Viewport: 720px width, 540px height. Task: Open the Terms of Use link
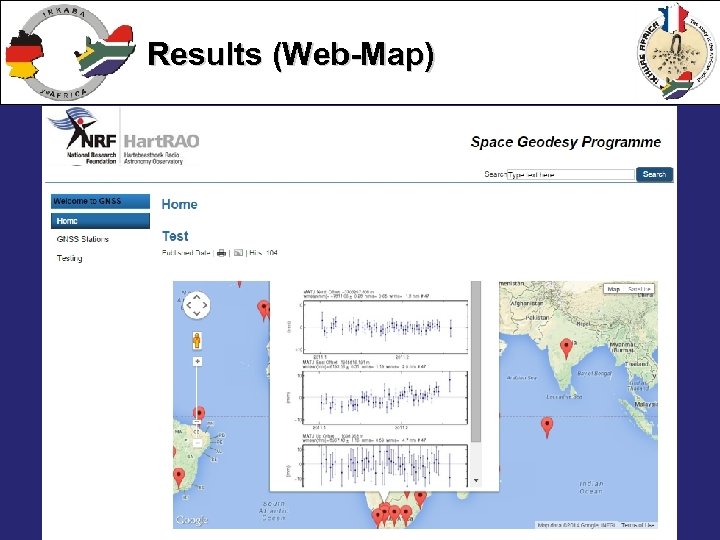[x=637, y=525]
